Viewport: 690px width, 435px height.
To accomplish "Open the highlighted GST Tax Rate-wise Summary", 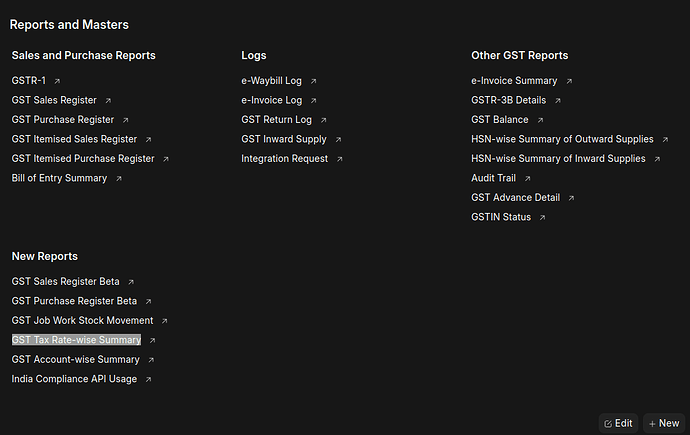I will click(76, 340).
